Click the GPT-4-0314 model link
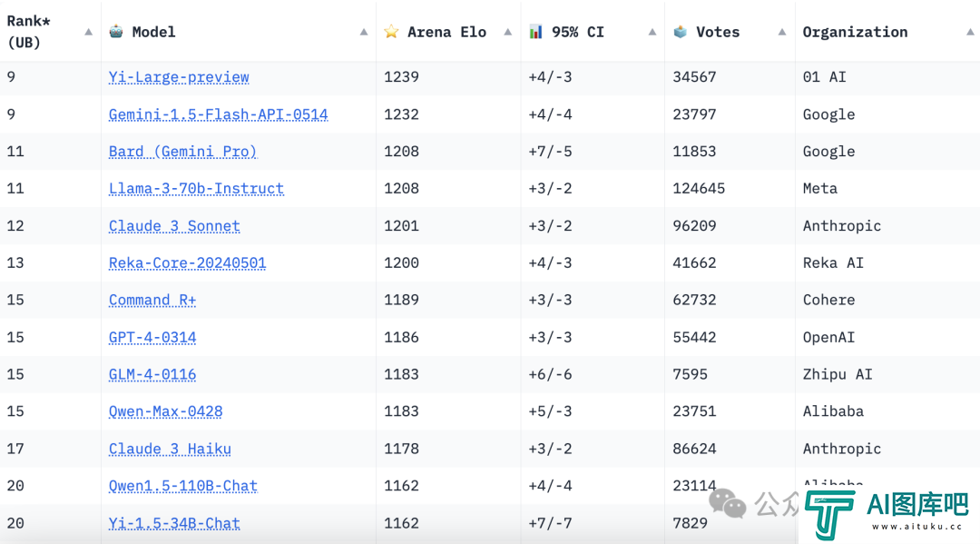The image size is (980, 544). pos(152,337)
